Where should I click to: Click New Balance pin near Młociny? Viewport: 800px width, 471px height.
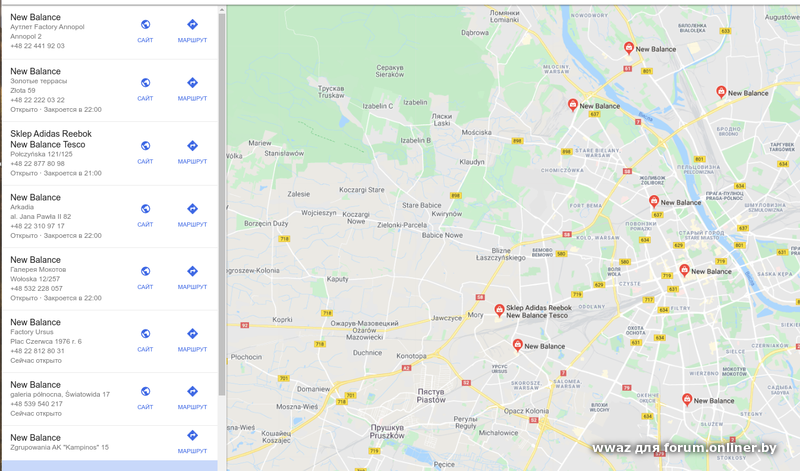click(x=572, y=105)
